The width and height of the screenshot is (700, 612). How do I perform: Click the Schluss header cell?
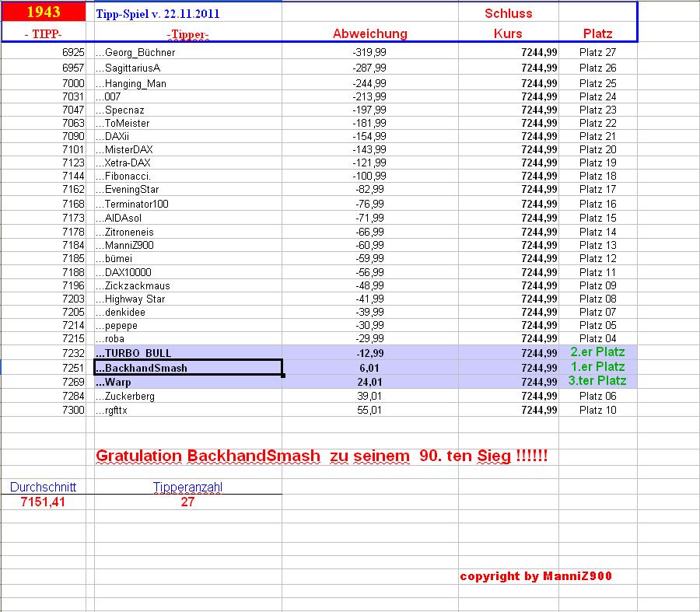point(509,13)
